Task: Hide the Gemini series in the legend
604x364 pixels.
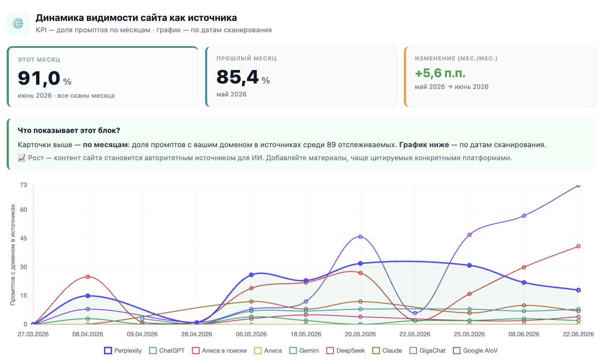Action: [304, 351]
